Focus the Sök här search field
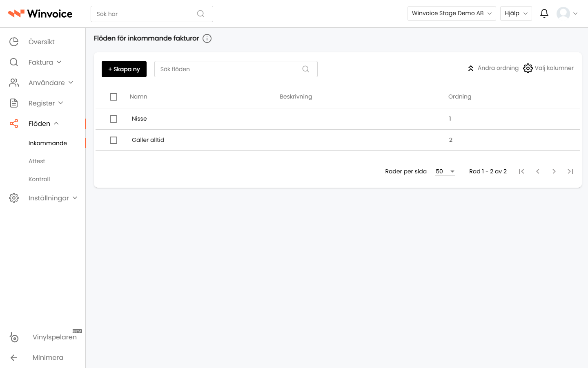588x368 pixels. point(152,14)
